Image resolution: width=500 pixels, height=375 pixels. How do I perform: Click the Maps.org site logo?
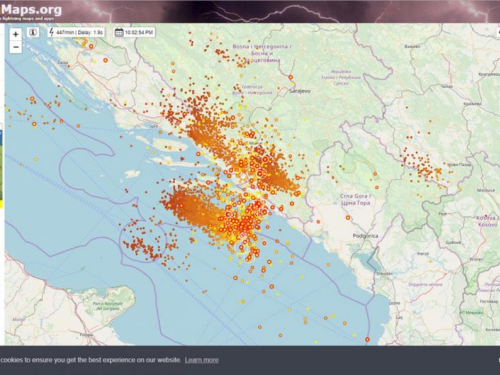click(x=31, y=9)
